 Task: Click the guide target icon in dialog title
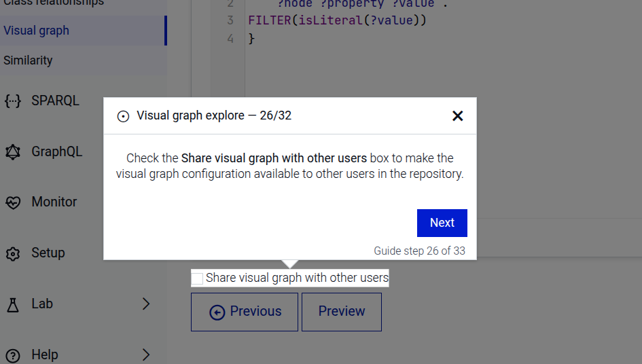123,116
